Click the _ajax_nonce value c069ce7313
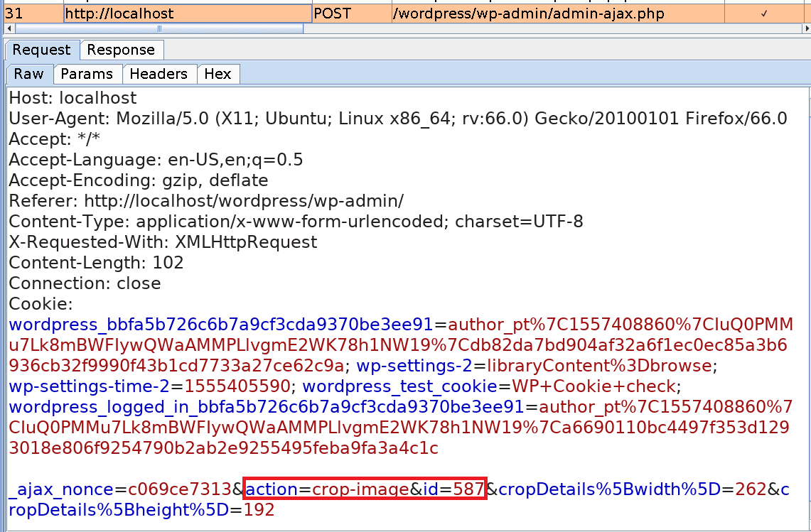Screen dimensions: 811x532 [x=181, y=489]
